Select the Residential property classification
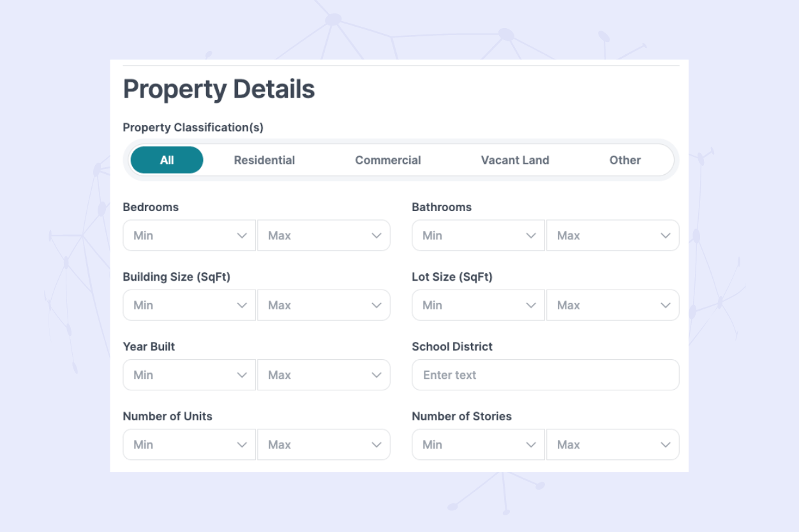Image resolution: width=799 pixels, height=532 pixels. (x=264, y=160)
